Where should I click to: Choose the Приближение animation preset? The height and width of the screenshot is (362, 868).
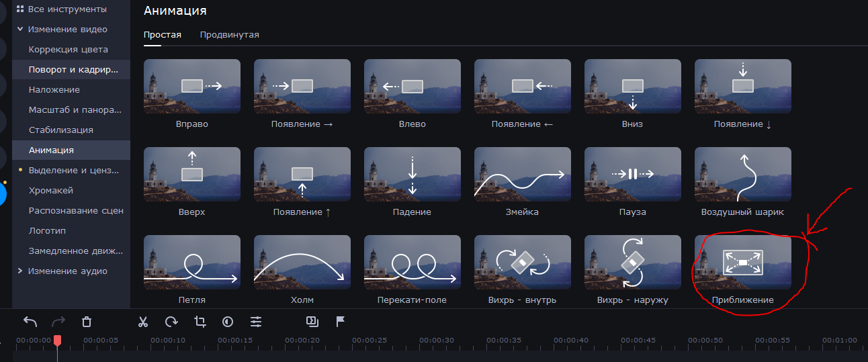tap(743, 263)
